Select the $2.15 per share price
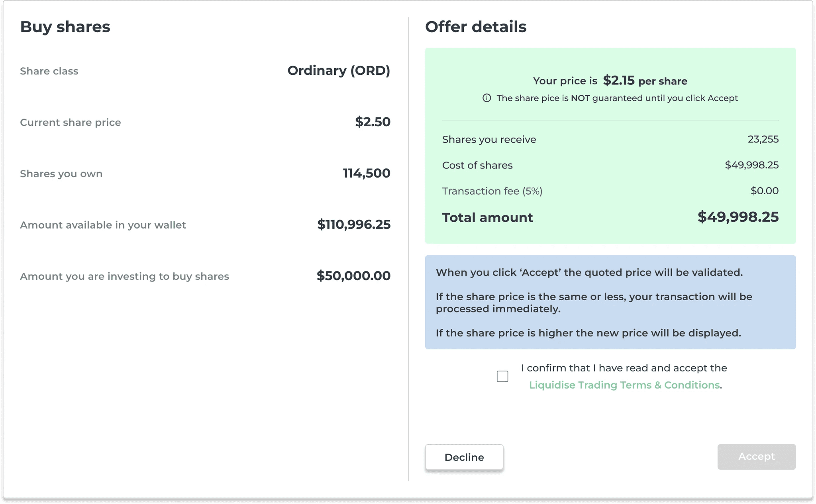The height and width of the screenshot is (504, 816). 618,80
